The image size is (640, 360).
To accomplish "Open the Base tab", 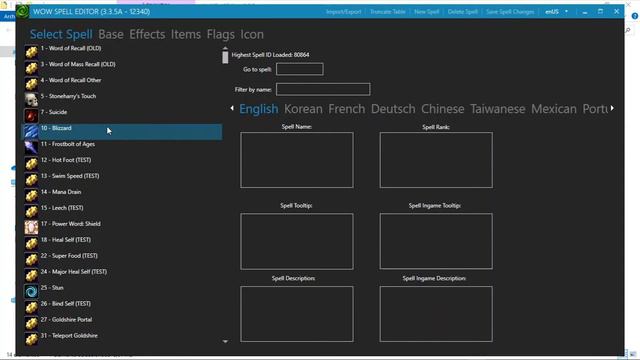I will 111,34.
